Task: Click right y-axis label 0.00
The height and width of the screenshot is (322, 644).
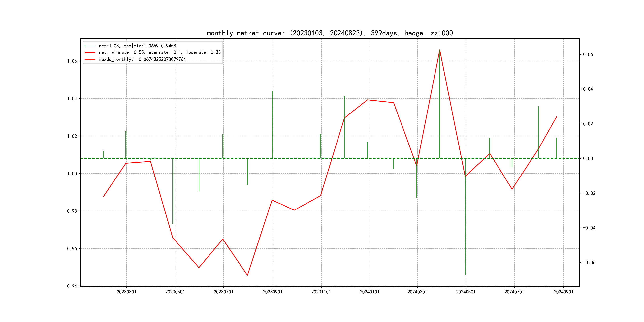Action: (588, 158)
